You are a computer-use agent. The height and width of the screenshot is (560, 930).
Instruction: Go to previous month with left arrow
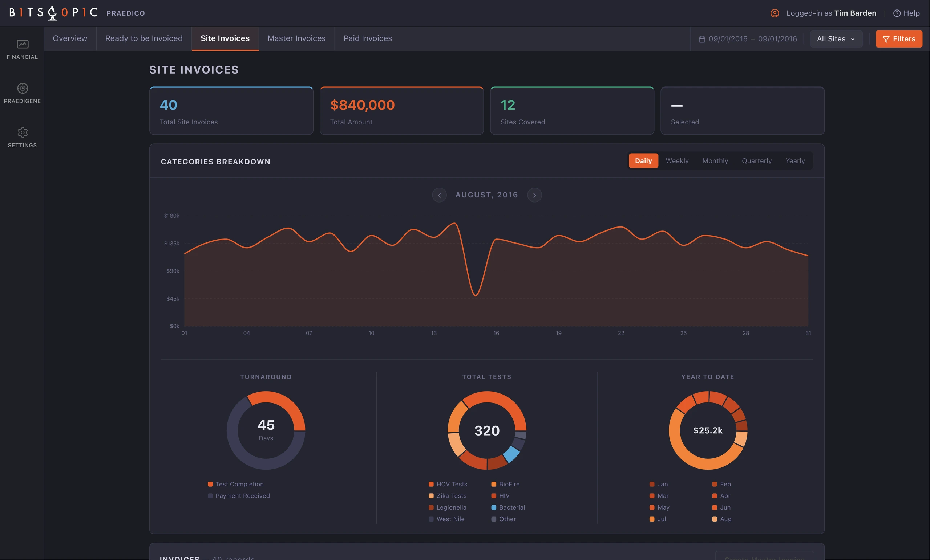[439, 195]
